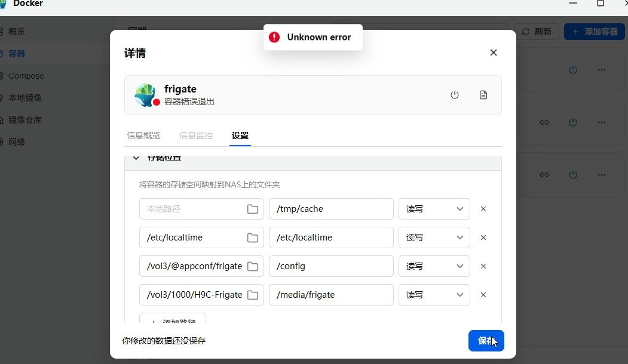Open 网络 in the Docker sidebar
The width and height of the screenshot is (628, 364).
point(16,141)
